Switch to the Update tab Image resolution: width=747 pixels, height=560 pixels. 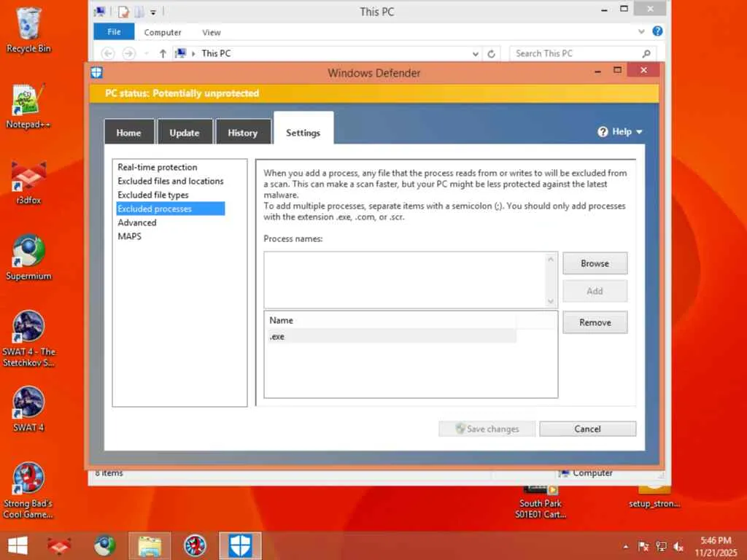coord(185,133)
